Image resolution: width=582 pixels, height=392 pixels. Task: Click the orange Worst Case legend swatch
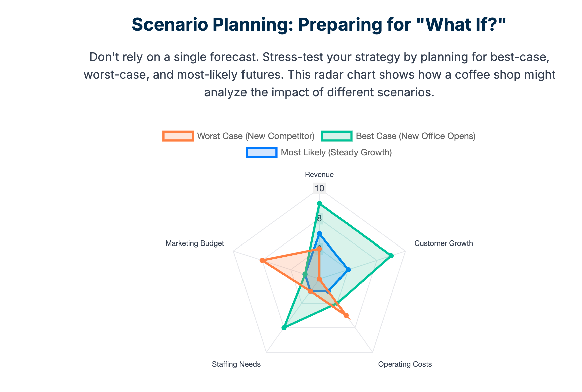click(178, 136)
